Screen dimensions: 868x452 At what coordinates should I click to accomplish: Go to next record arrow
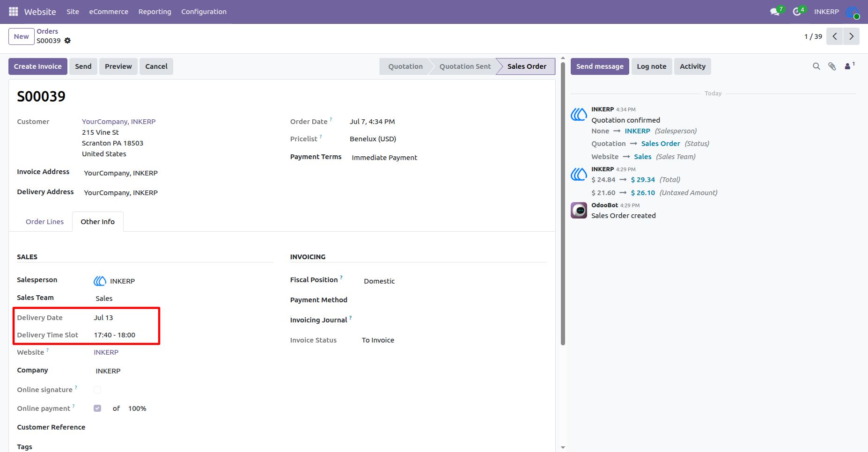851,36
